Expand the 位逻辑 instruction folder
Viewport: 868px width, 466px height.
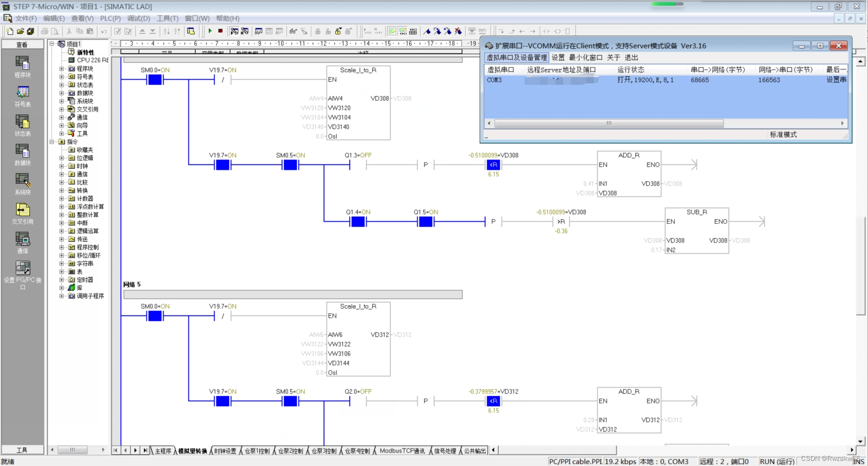62,158
